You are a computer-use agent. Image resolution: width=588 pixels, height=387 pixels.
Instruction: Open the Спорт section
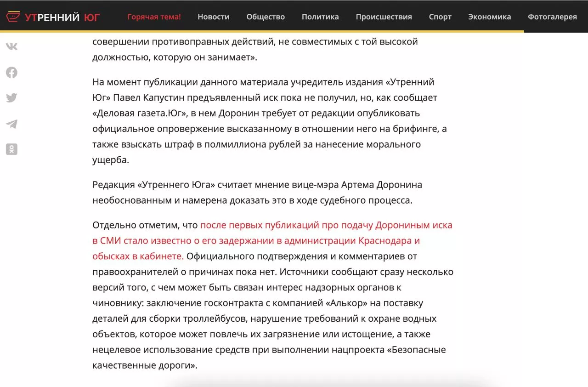tap(440, 17)
